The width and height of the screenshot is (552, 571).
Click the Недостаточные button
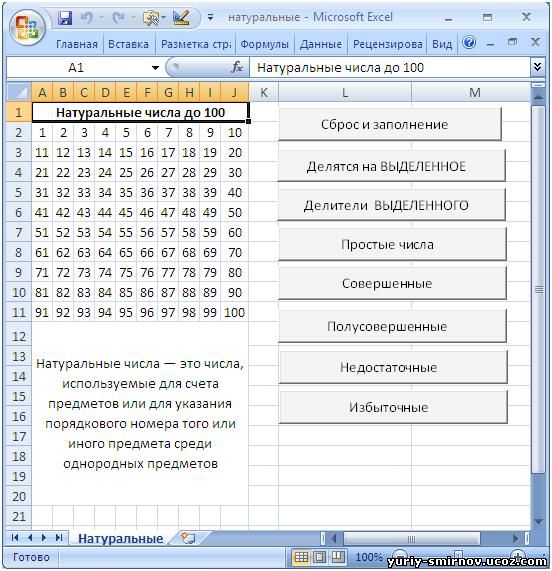pos(393,367)
